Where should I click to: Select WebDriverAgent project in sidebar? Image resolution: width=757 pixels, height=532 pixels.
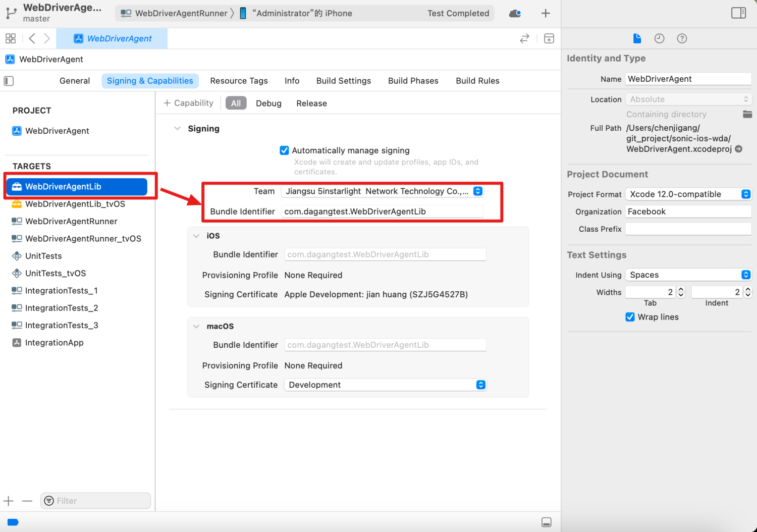[50, 131]
